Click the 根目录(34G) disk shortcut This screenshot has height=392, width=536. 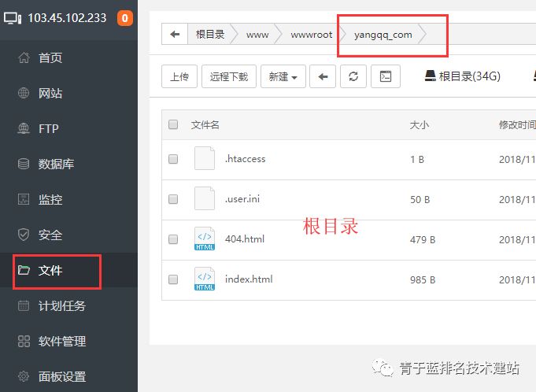tap(463, 76)
